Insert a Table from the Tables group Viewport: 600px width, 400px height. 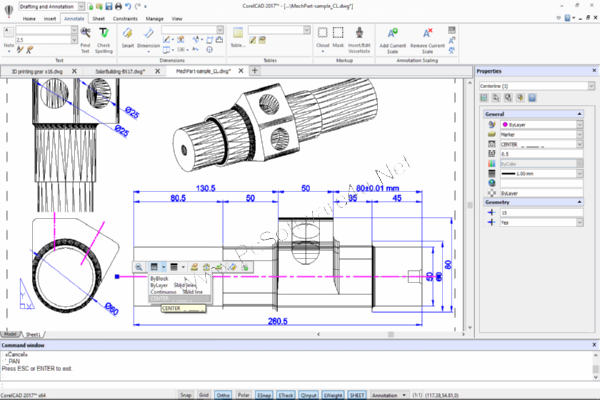click(x=238, y=34)
